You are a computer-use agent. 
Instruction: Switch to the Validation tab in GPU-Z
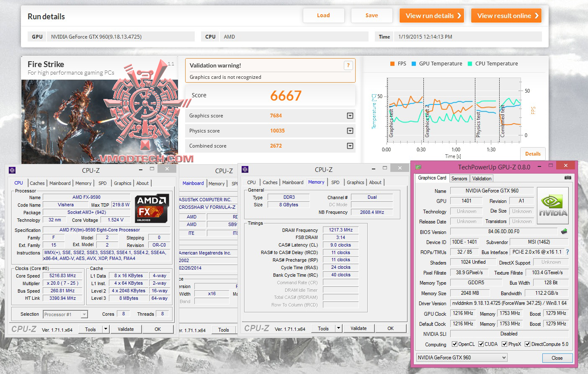click(x=482, y=178)
